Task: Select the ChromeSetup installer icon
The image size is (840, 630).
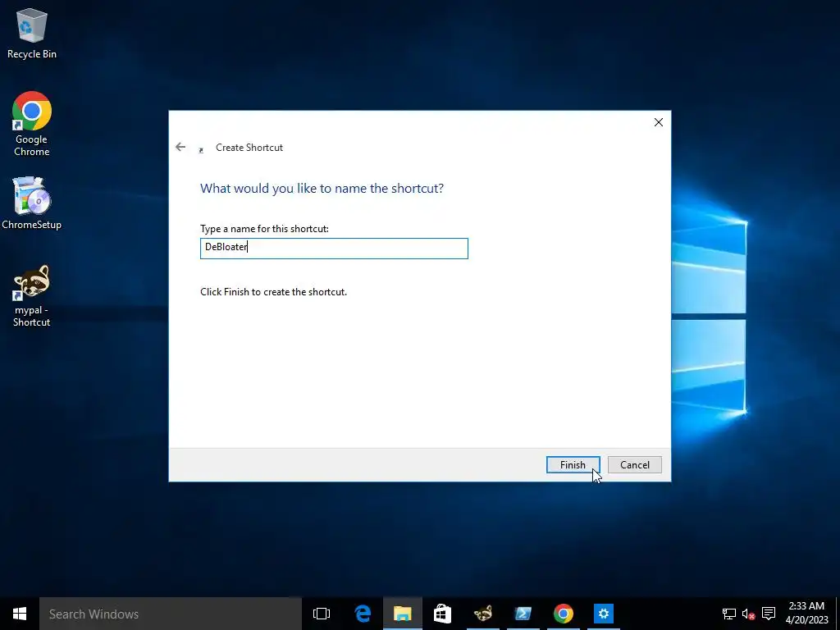Action: pos(32,203)
